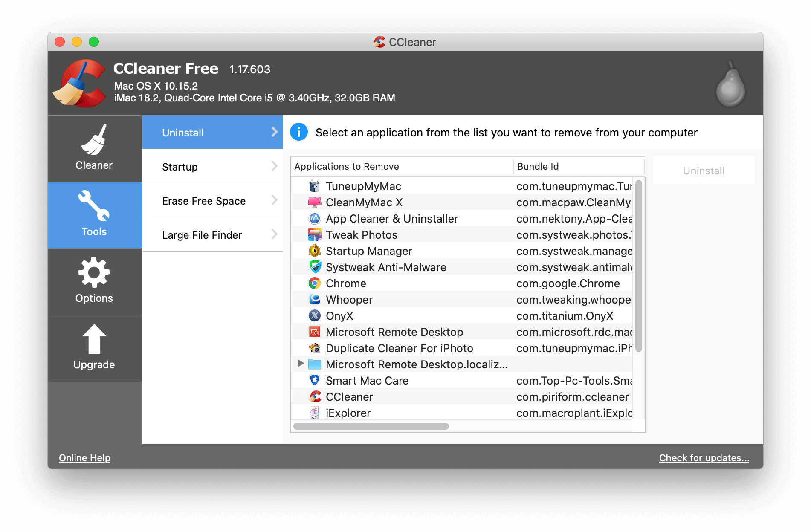Select the com.nektony.App-Clea bundle id
Viewport: 811px width, 532px height.
coord(574,218)
